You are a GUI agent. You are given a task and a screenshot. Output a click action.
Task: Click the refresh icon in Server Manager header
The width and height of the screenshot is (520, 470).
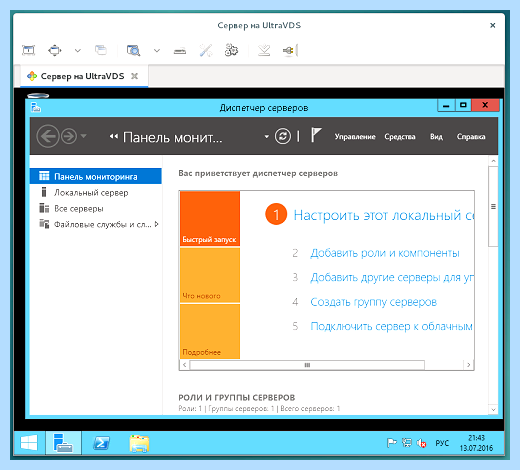(x=283, y=136)
